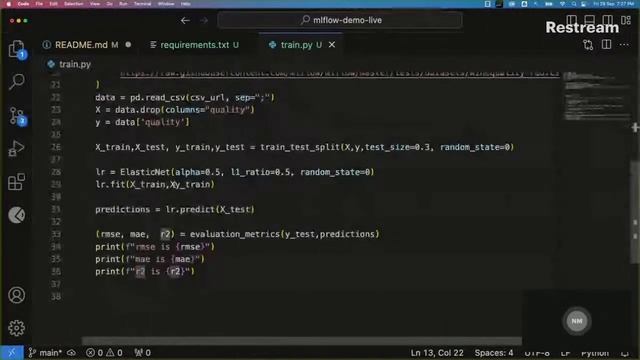Open the main* branch picker
This screenshot has width=640, height=360.
click(x=45, y=353)
